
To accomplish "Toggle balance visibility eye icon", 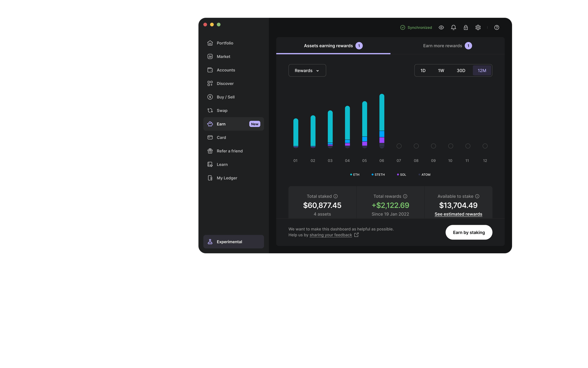I will (x=441, y=28).
